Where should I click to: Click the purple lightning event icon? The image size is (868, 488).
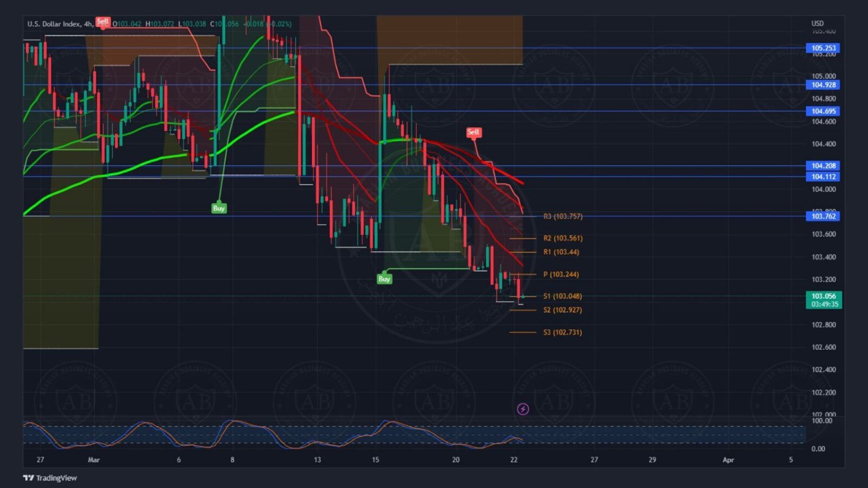point(523,409)
